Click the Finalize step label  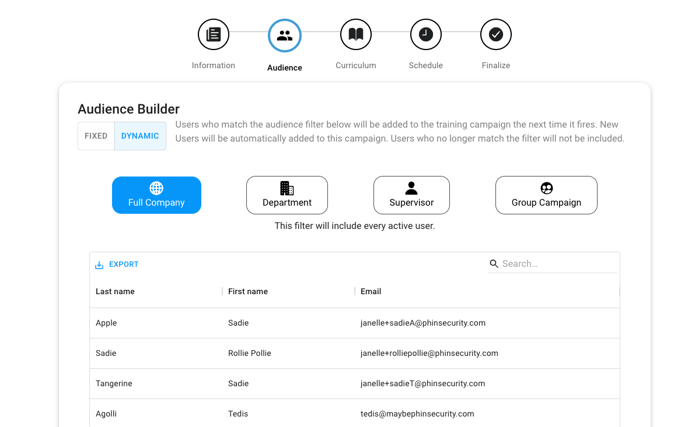(x=496, y=65)
